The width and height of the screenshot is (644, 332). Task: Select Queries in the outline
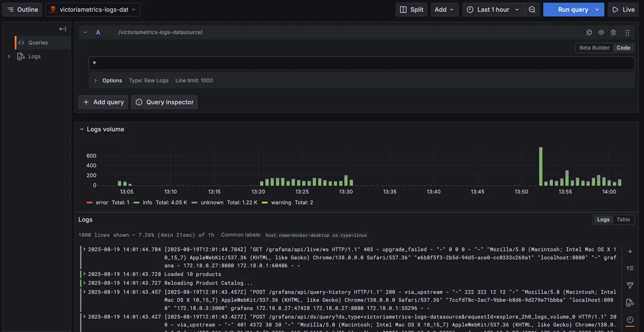pos(43,43)
